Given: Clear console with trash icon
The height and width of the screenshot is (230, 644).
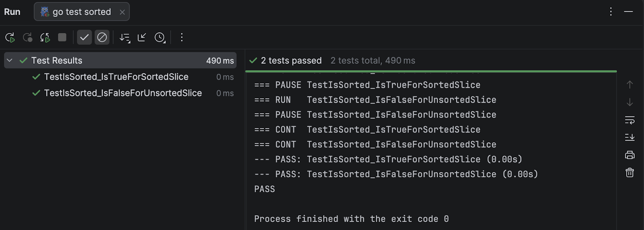Looking at the screenshot, I should (630, 173).
